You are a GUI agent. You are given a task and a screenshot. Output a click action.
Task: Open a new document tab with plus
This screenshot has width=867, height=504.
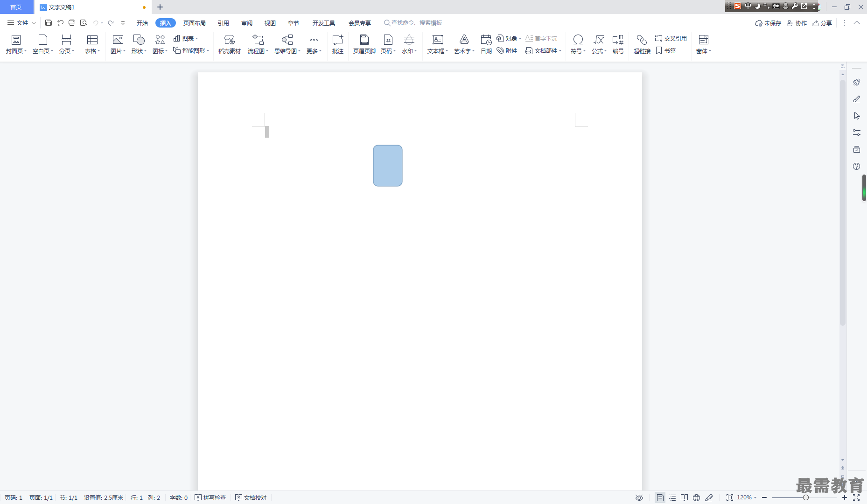pyautogui.click(x=160, y=7)
